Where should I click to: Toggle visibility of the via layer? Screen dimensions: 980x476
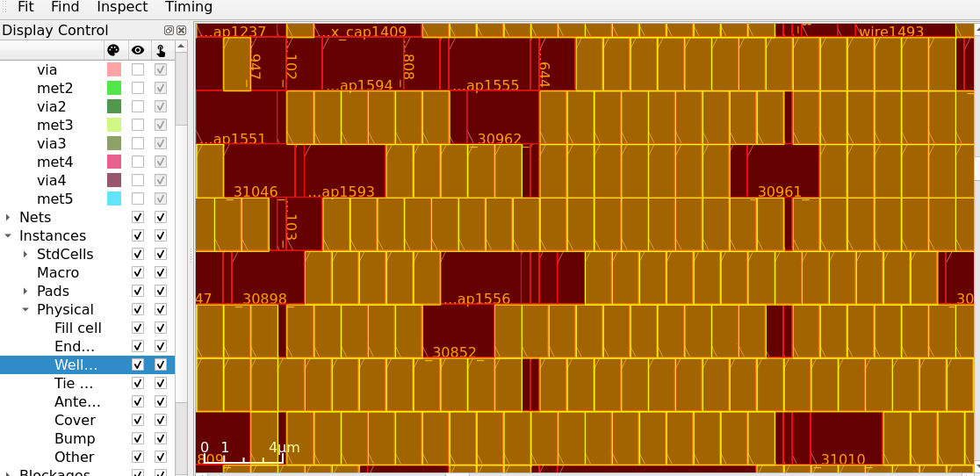coord(138,69)
